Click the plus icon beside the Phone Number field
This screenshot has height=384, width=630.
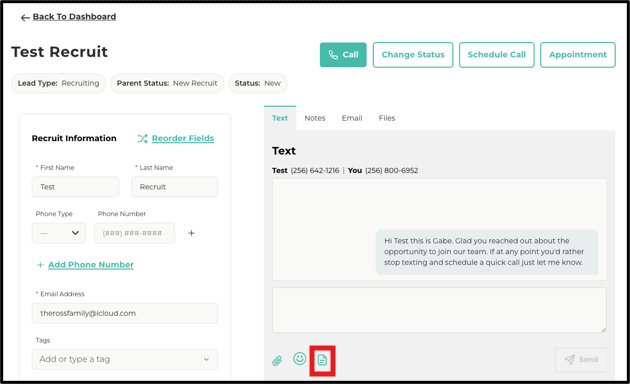[x=192, y=233]
